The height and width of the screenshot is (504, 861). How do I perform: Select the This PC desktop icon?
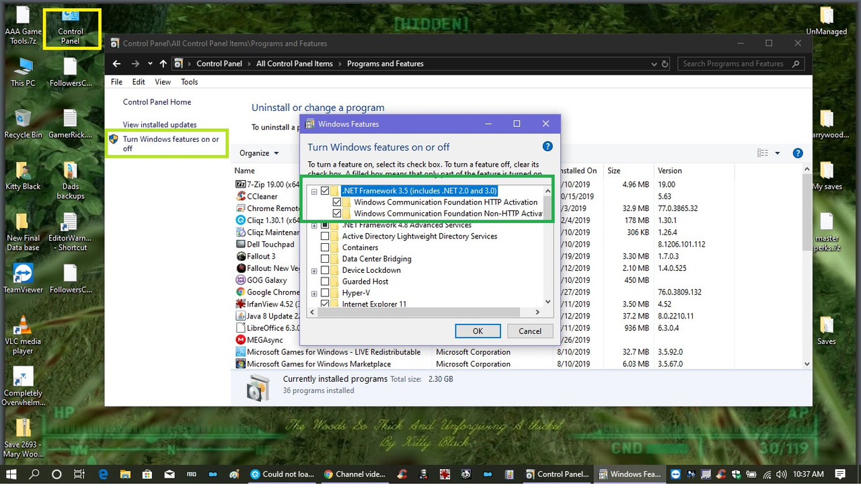pos(23,72)
